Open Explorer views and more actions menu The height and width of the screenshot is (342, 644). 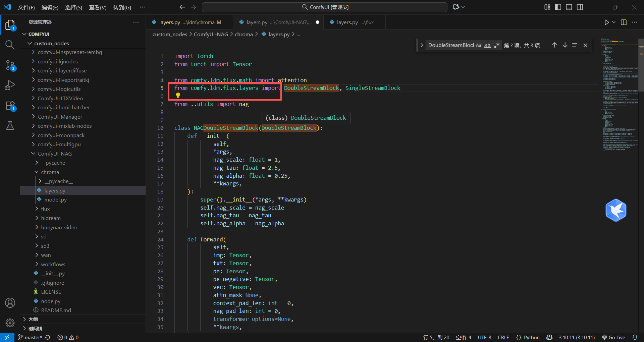pyautogui.click(x=136, y=22)
